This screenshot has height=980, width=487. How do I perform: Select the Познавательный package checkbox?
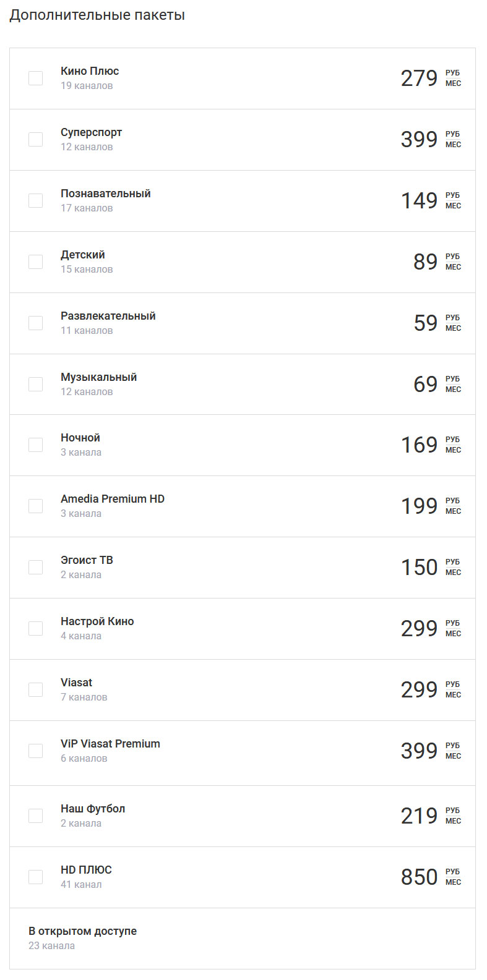[36, 200]
